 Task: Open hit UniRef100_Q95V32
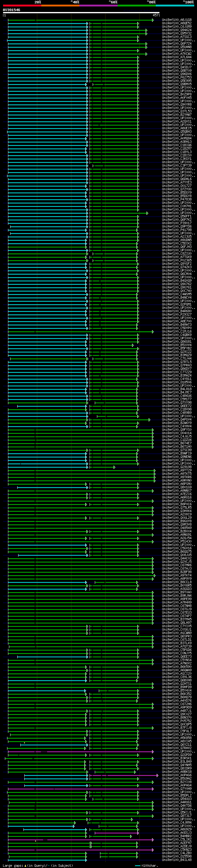coord(177,33)
